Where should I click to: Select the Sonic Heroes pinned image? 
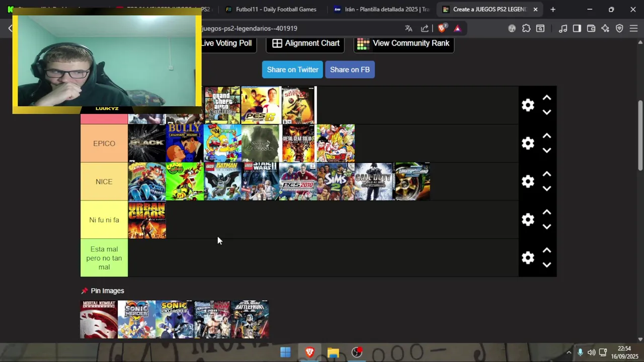coord(136,319)
